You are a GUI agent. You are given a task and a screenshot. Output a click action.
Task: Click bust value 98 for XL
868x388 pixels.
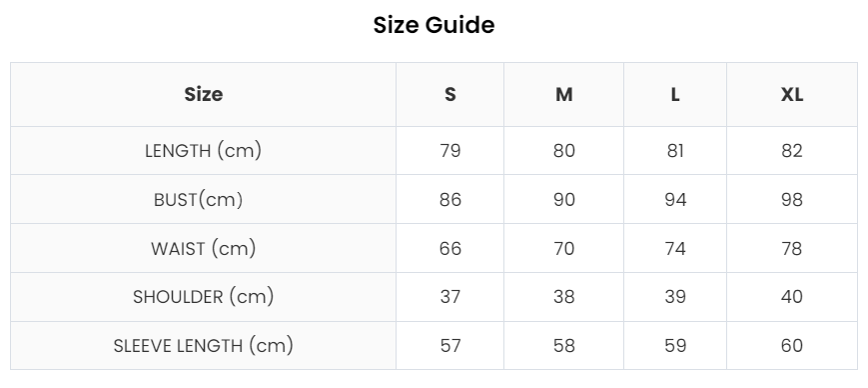pyautogui.click(x=792, y=200)
